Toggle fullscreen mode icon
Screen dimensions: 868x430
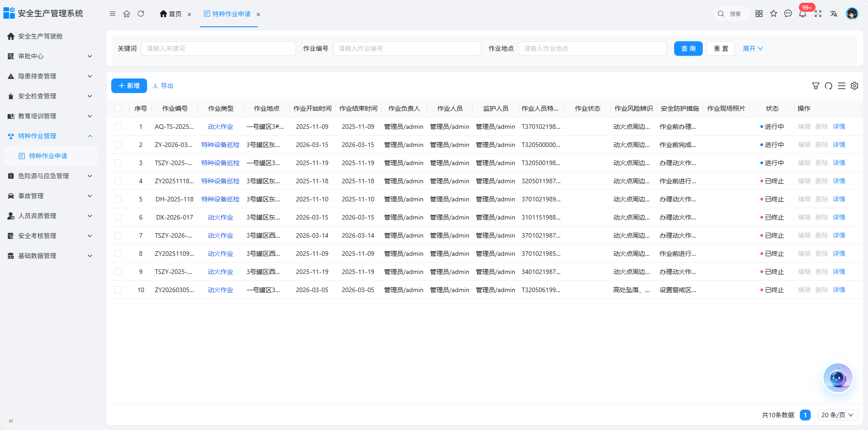click(x=818, y=14)
